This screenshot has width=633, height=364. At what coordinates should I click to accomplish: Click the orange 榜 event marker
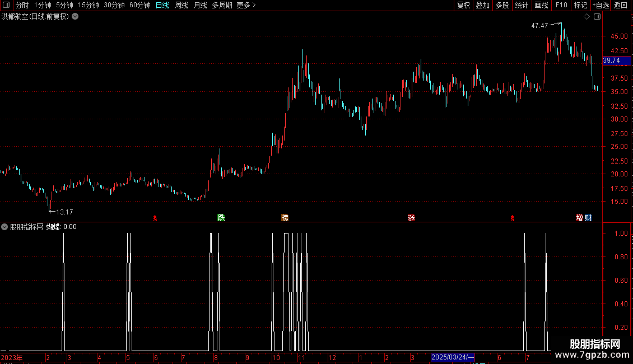[x=285, y=217]
